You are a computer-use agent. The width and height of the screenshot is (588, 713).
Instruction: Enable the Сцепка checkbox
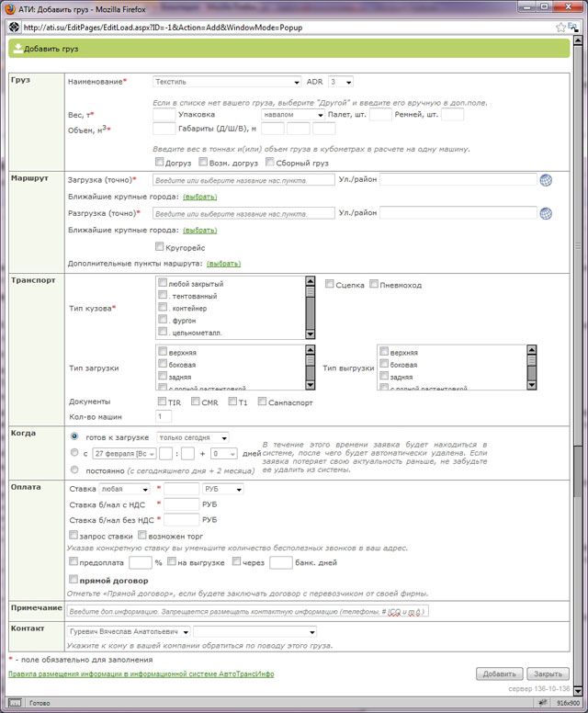pyautogui.click(x=330, y=284)
